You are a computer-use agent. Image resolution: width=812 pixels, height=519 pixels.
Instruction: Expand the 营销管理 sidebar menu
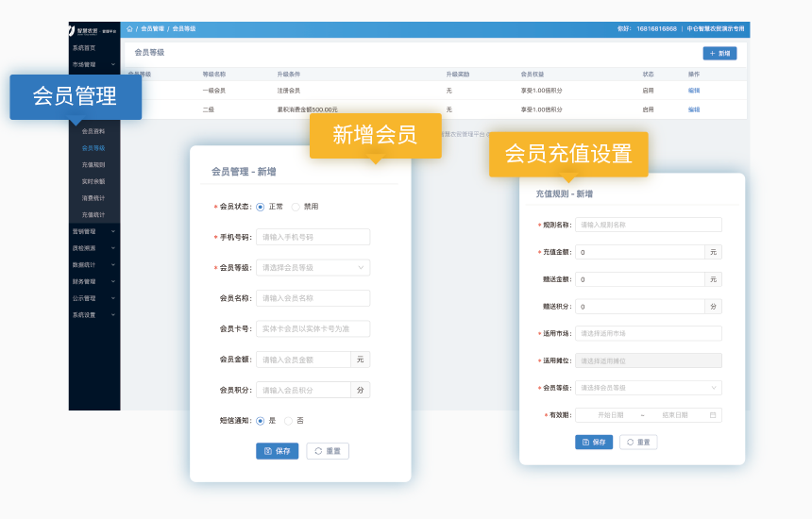93,231
